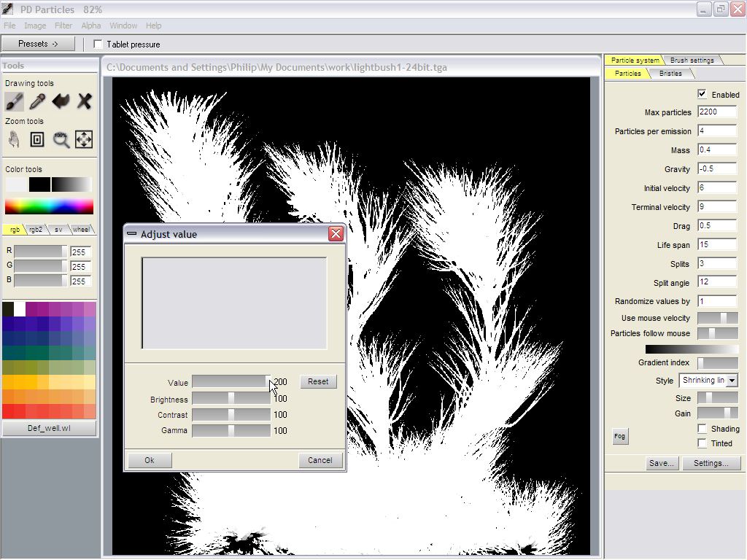Screen dimensions: 747x560
Task: Enable the Shading checkbox
Action: point(702,429)
